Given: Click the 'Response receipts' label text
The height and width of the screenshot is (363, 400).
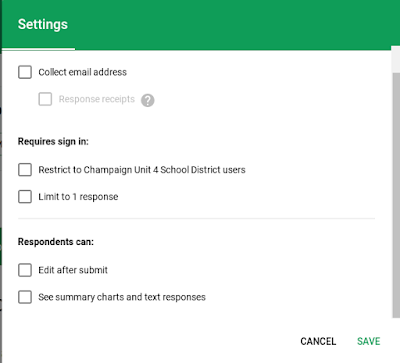Looking at the screenshot, I should click(x=97, y=99).
